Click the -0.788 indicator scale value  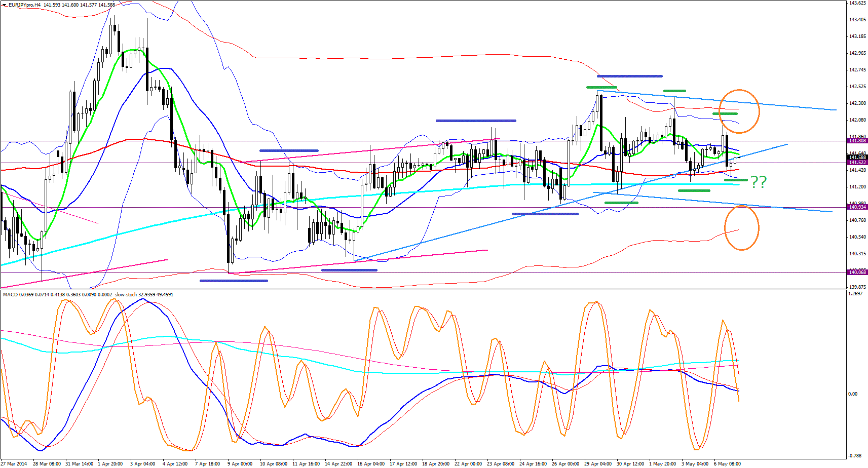[856, 456]
